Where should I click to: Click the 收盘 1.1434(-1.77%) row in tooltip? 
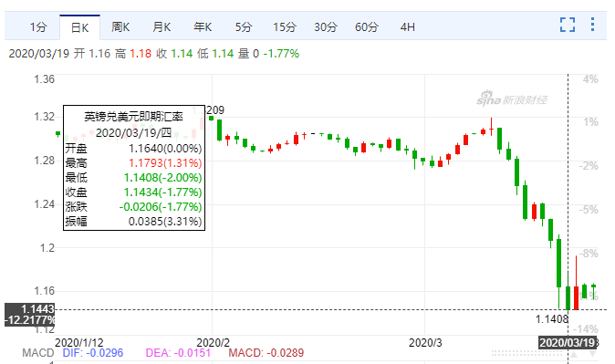pyautogui.click(x=134, y=192)
